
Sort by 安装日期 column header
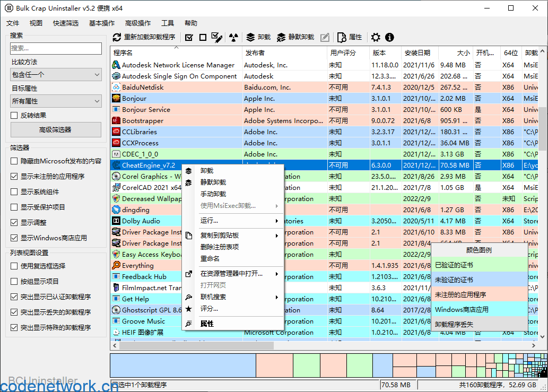pyautogui.click(x=420, y=53)
